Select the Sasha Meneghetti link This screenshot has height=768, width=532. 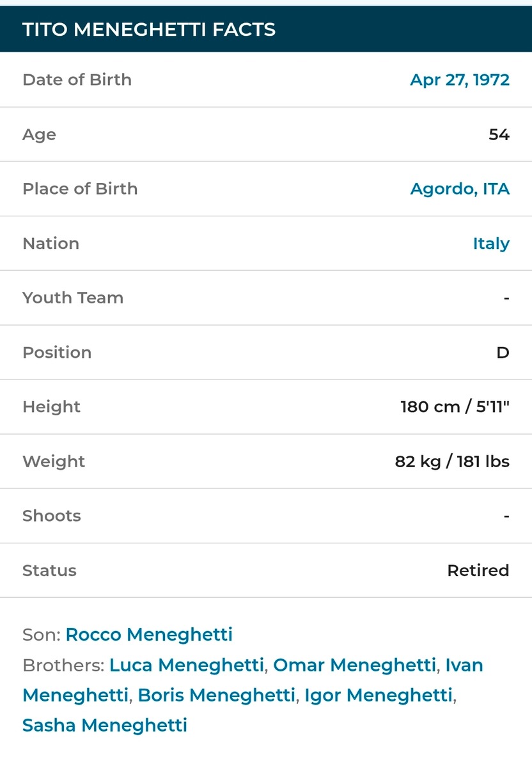105,724
